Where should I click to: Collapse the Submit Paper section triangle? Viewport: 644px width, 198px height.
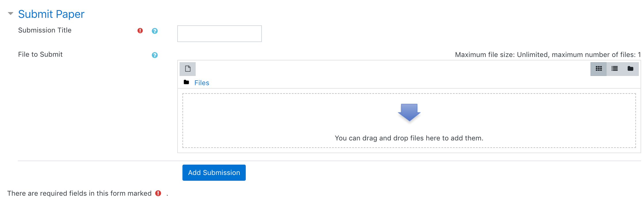pyautogui.click(x=11, y=14)
